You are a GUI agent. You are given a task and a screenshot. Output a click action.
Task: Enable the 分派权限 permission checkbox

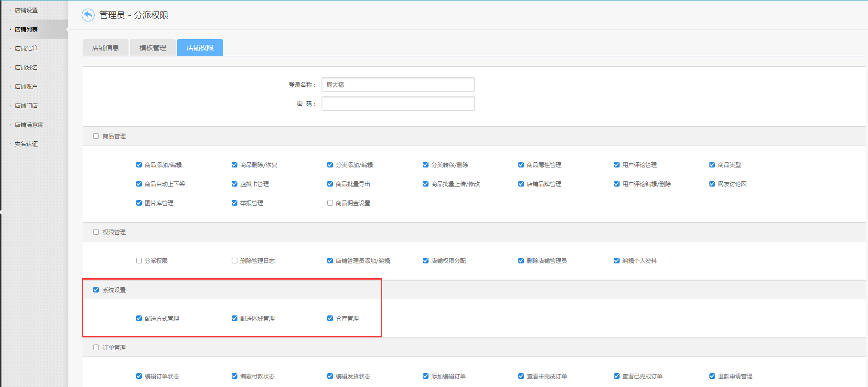(139, 261)
